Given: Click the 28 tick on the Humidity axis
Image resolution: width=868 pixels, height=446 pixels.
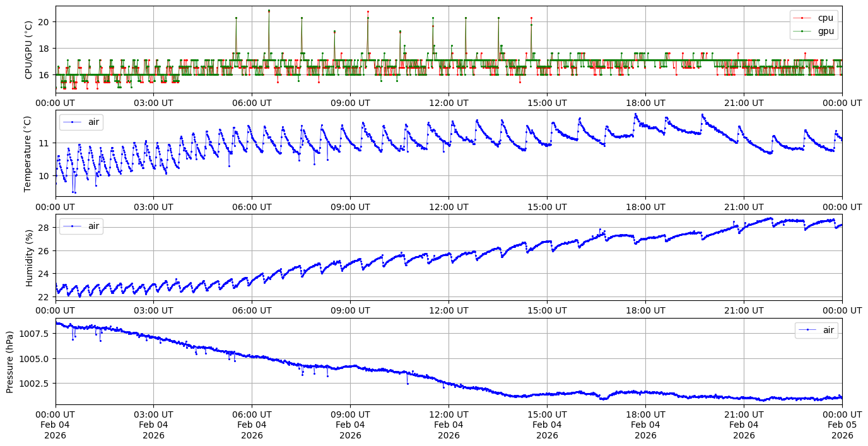Looking at the screenshot, I should pos(45,227).
